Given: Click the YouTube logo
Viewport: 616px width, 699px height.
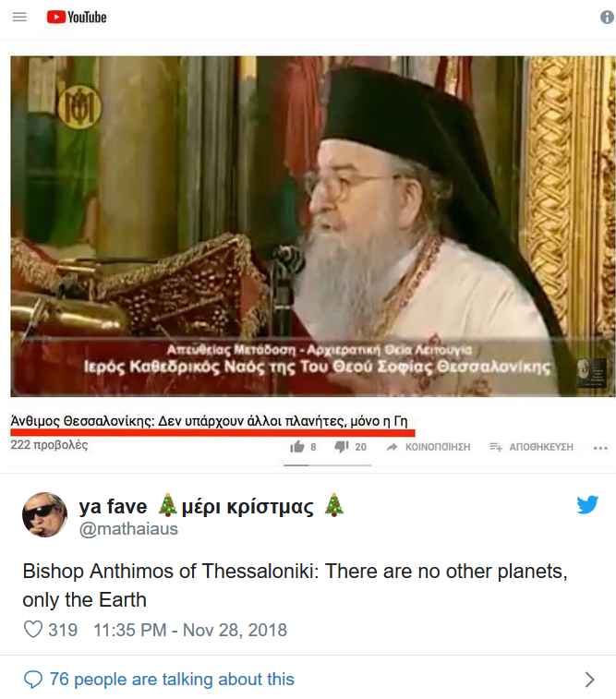Looking at the screenshot, I should point(77,17).
